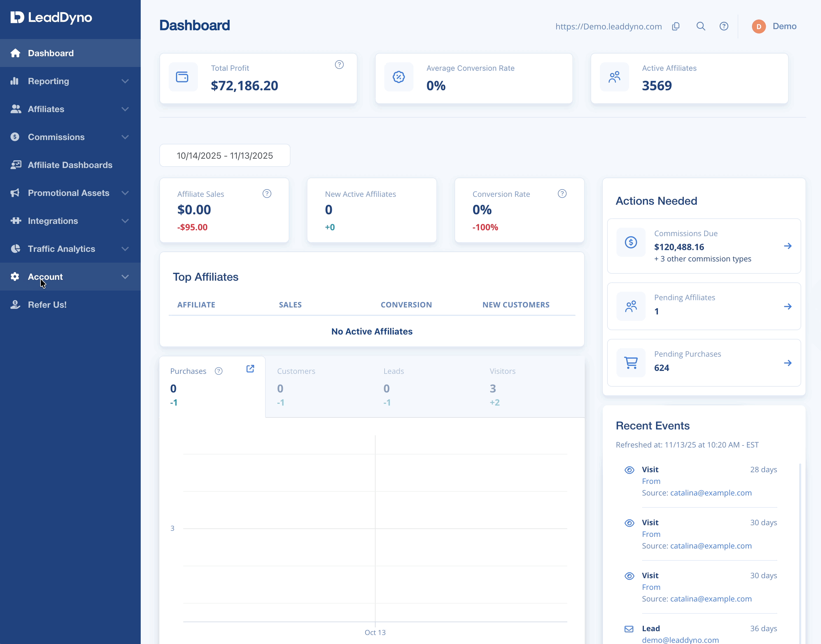Image resolution: width=821 pixels, height=644 pixels.
Task: Select the Visitors chart tab
Action: pyautogui.click(x=531, y=386)
